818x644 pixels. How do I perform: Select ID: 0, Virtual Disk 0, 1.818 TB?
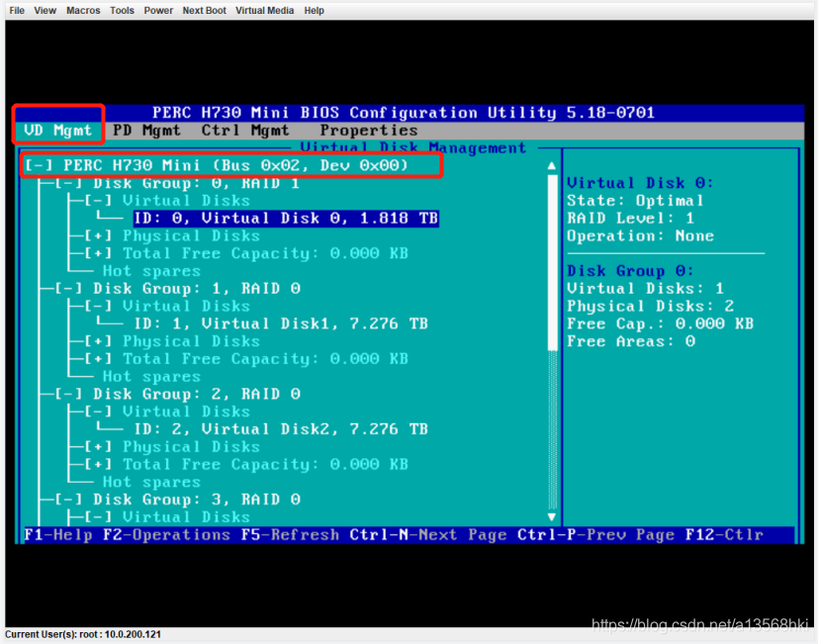[x=286, y=219]
